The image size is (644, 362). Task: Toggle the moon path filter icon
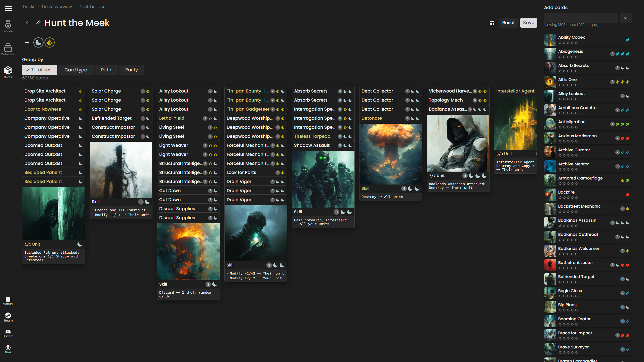(x=38, y=42)
